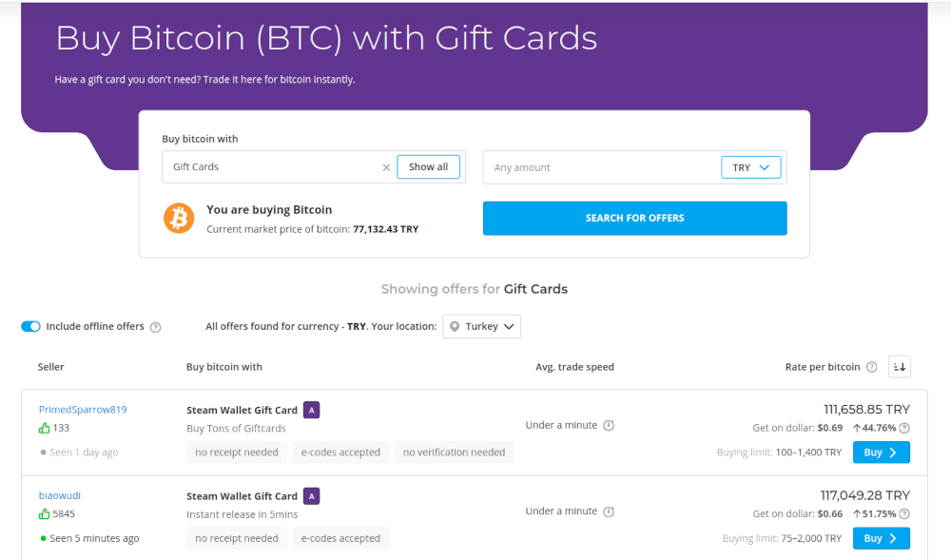Click the sort order icon button
This screenshot has width=951, height=560.
[x=899, y=367]
